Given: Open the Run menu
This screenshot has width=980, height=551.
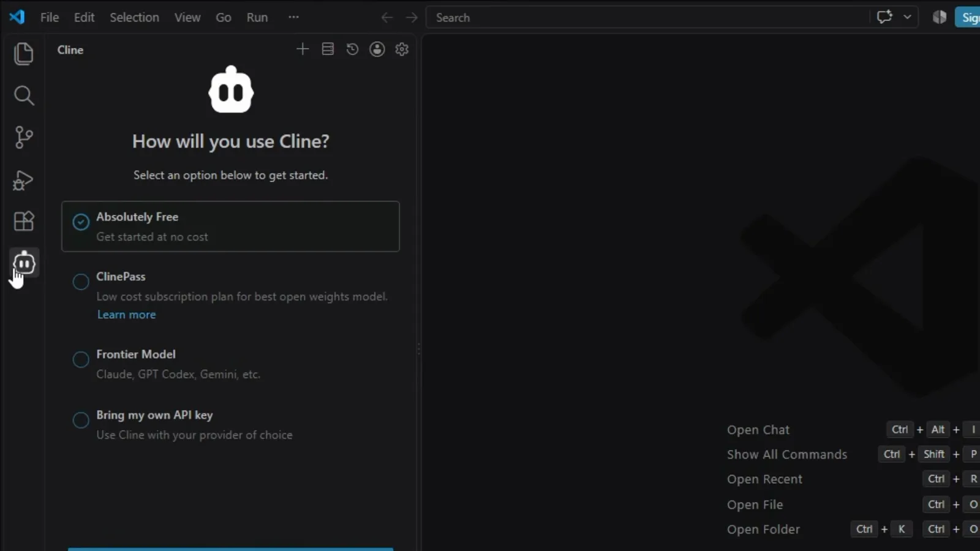Looking at the screenshot, I should (257, 17).
